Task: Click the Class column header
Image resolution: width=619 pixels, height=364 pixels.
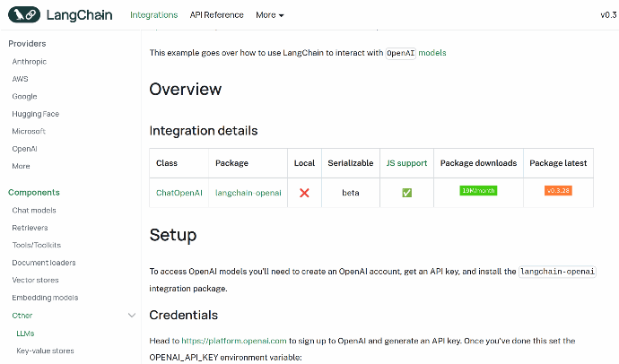Action: (167, 163)
